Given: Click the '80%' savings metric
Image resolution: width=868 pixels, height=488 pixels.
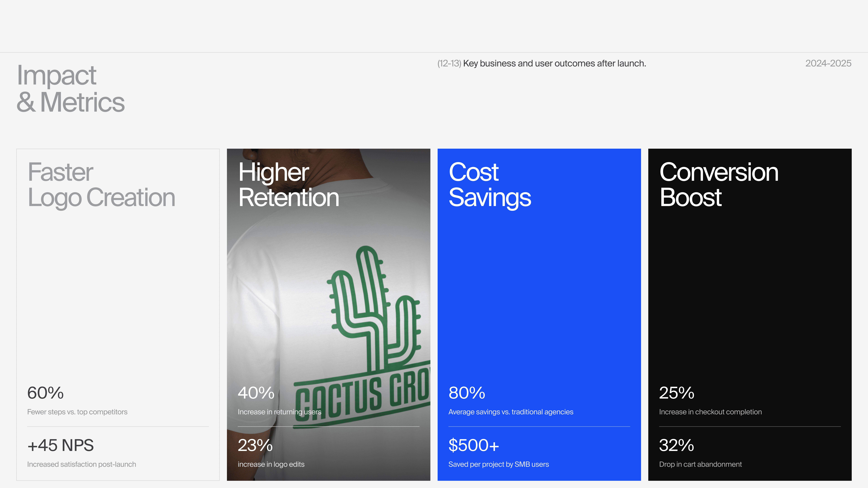Looking at the screenshot, I should coord(467,393).
